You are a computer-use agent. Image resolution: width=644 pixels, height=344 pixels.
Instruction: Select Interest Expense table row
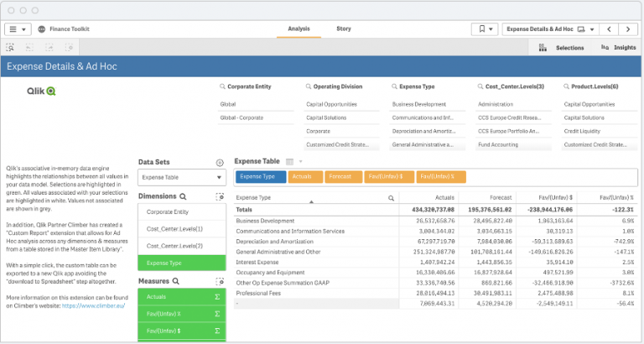pyautogui.click(x=435, y=263)
